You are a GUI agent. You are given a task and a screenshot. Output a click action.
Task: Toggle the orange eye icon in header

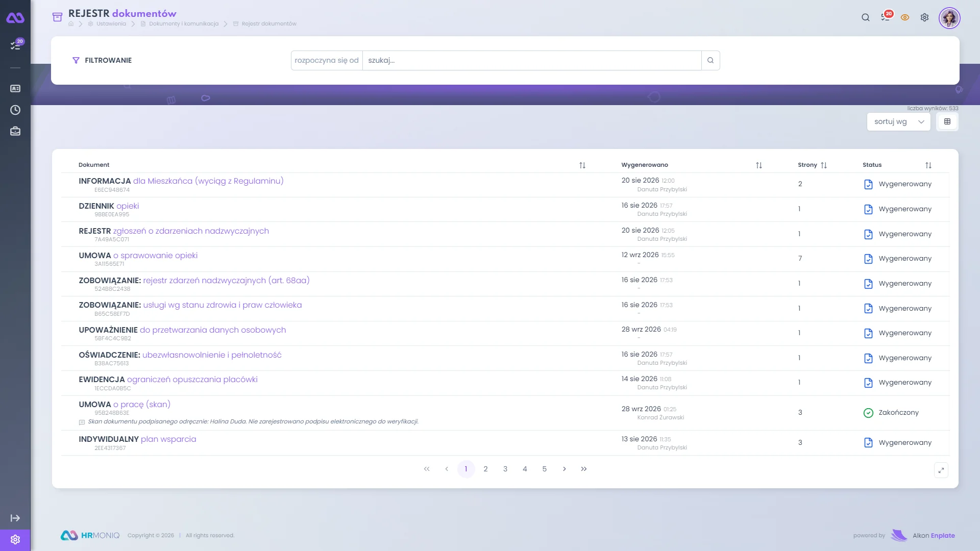pos(905,17)
